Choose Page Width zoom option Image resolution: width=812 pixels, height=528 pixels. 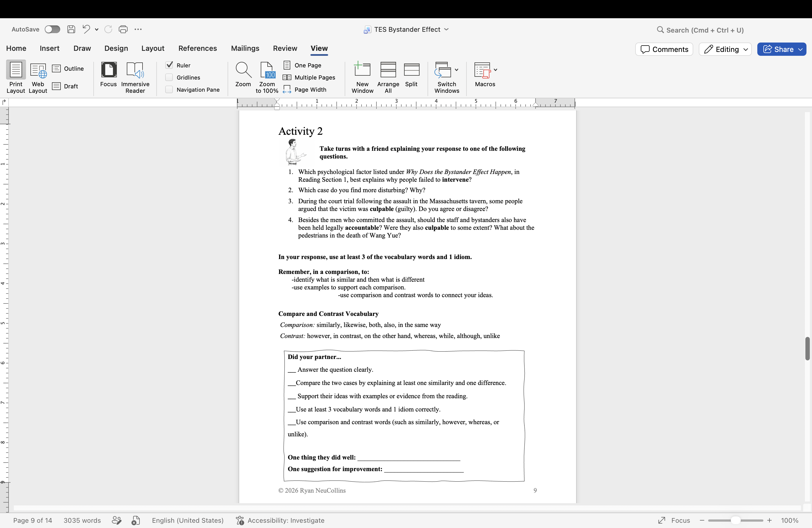tap(305, 90)
